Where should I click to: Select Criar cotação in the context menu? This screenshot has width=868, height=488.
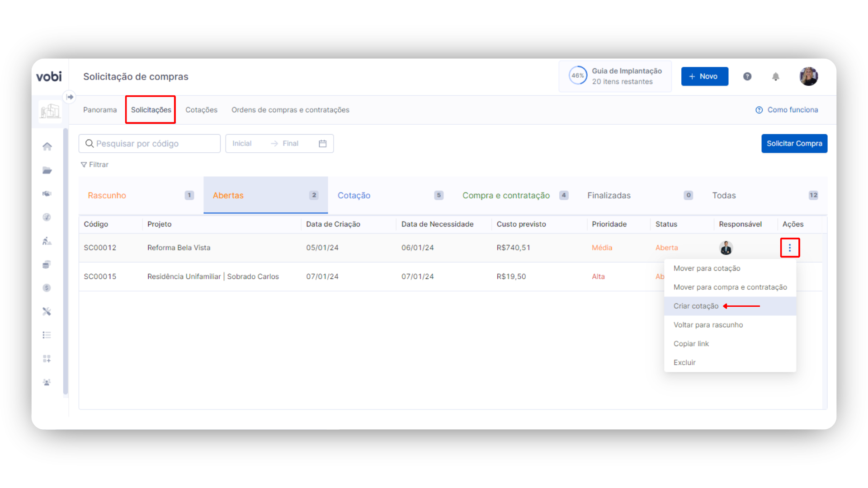[x=696, y=306]
